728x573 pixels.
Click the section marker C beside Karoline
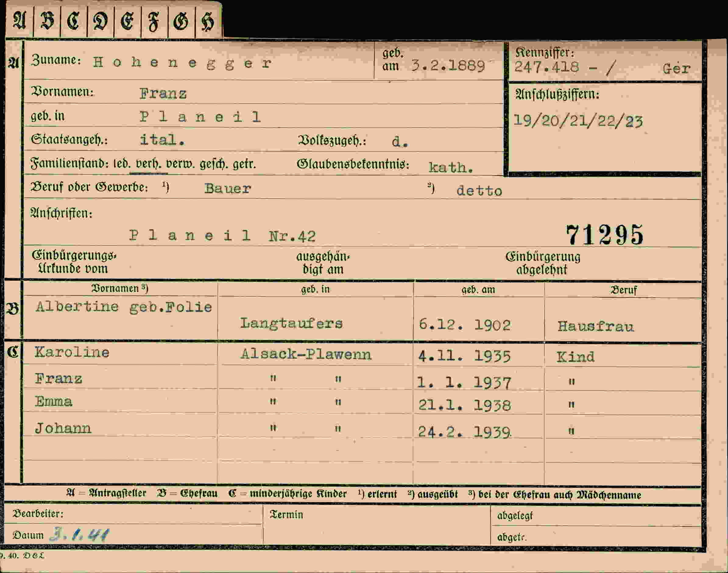coord(13,352)
